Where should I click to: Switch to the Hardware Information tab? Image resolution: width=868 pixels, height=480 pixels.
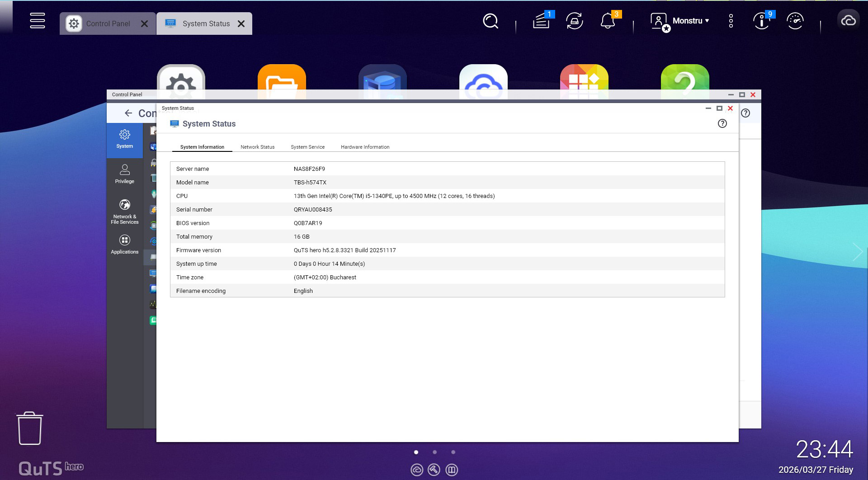pos(365,147)
